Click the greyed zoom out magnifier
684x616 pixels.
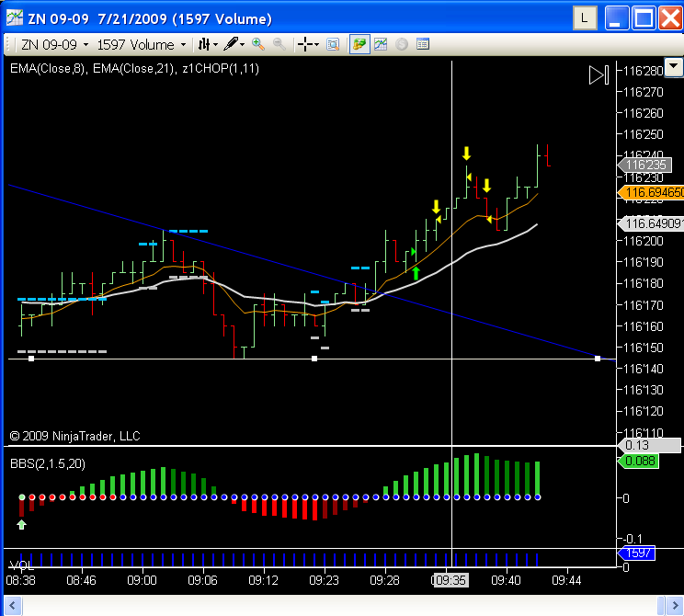click(x=279, y=44)
